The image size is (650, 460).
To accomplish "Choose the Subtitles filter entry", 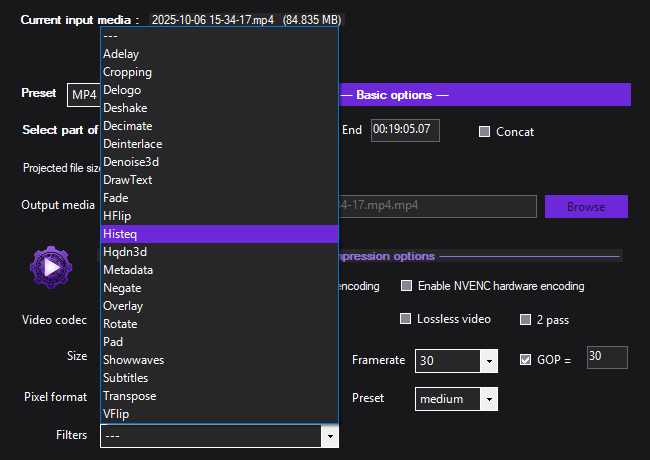I will tap(128, 378).
